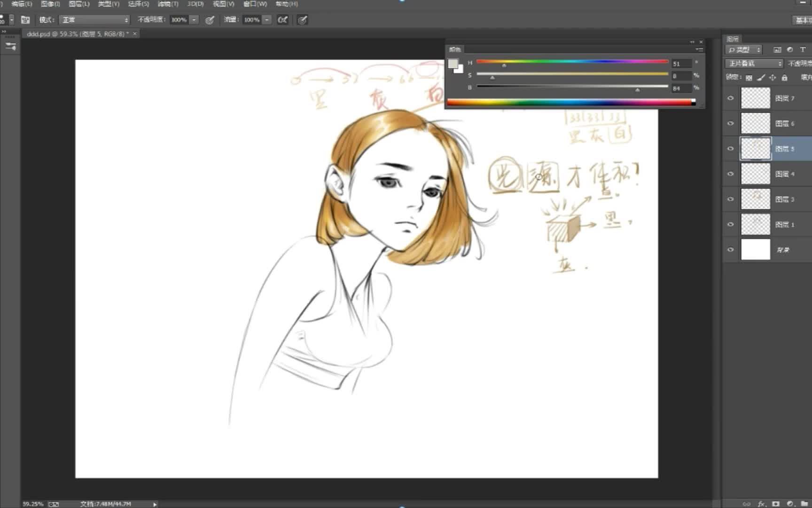Hide layer 图层 4
812x508 pixels.
pos(731,174)
